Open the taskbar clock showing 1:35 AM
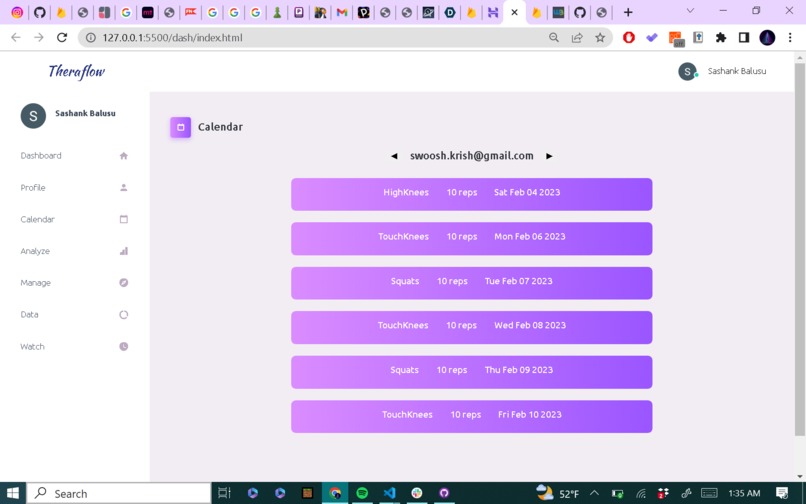This screenshot has width=806, height=504. coord(744,493)
